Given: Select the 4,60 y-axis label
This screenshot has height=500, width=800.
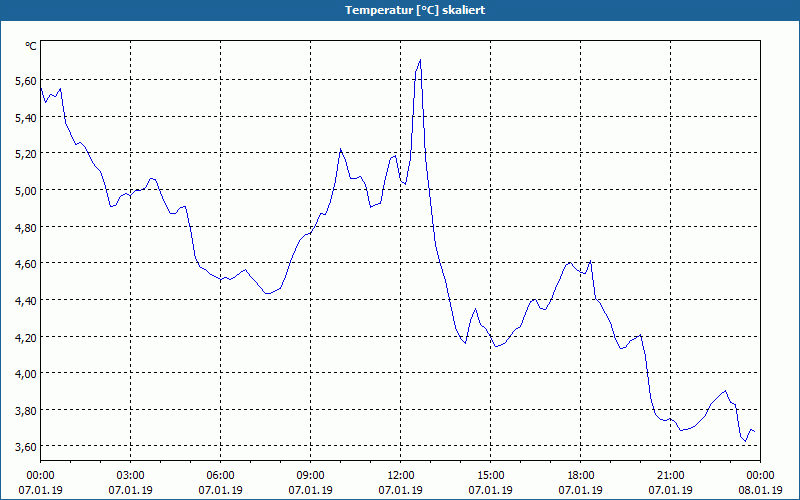Looking at the screenshot, I should (26, 264).
